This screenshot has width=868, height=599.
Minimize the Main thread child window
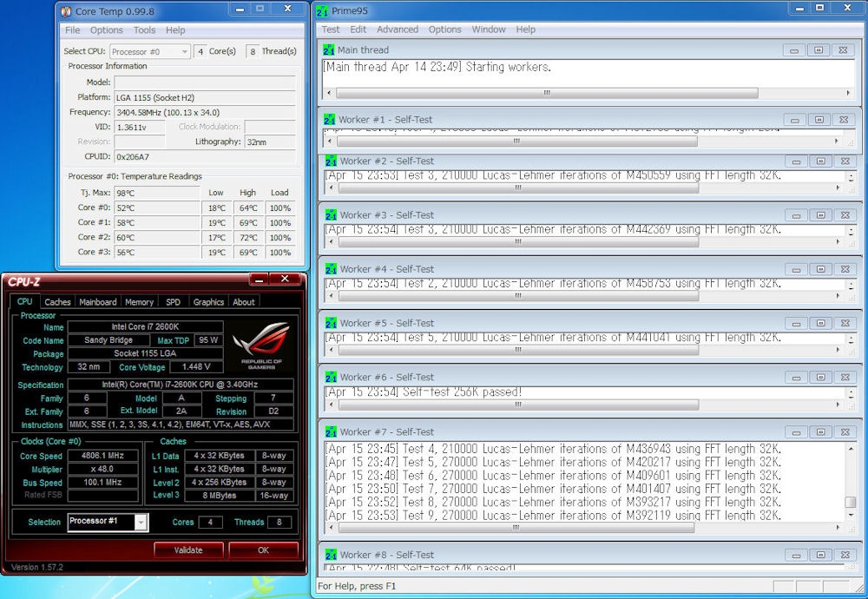point(794,50)
